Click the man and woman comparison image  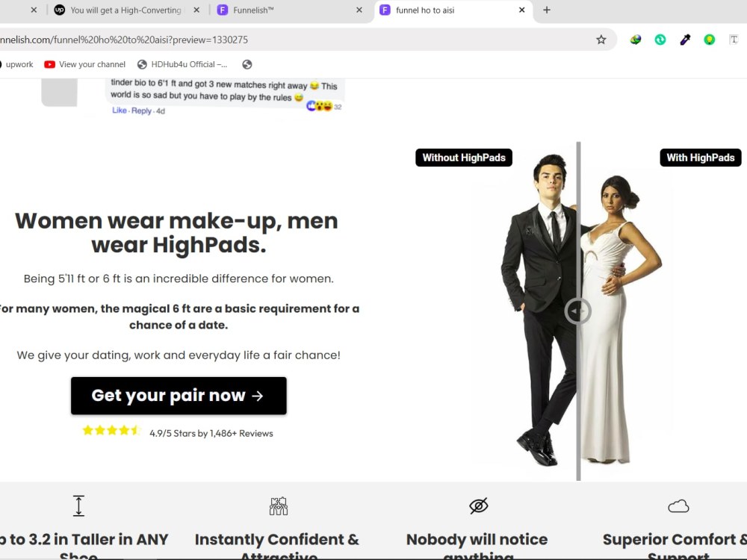579,311
